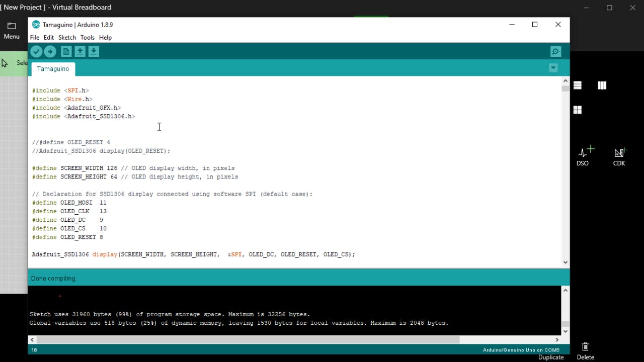
Task: Click console horizontal scroll left arrow
Action: (32, 340)
